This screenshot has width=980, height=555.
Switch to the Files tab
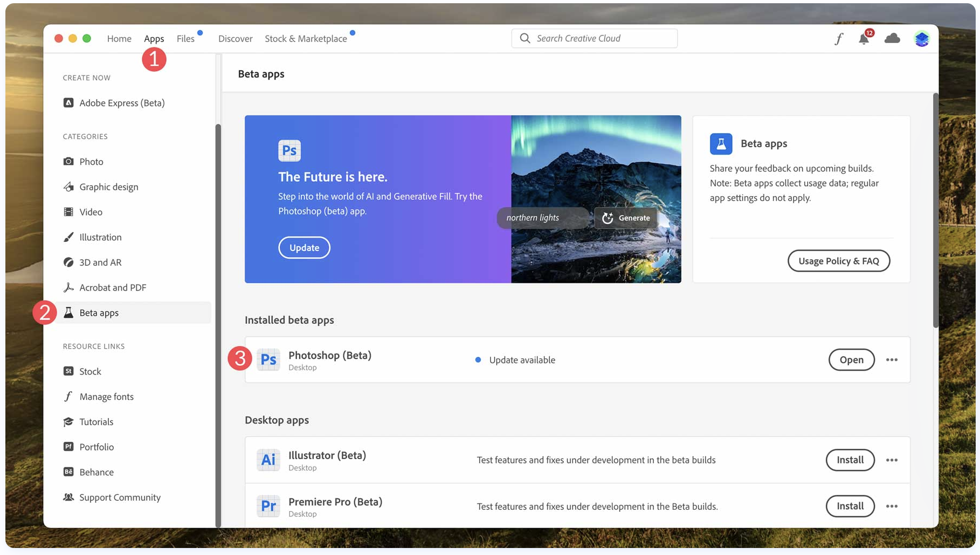point(185,38)
